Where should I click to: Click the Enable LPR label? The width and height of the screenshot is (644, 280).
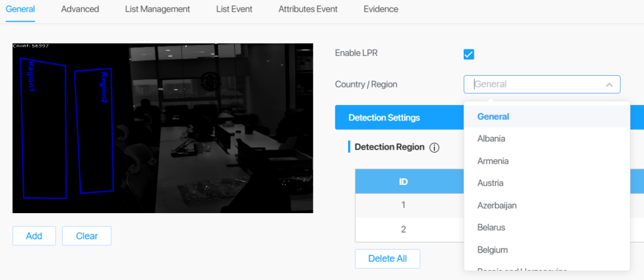[356, 53]
